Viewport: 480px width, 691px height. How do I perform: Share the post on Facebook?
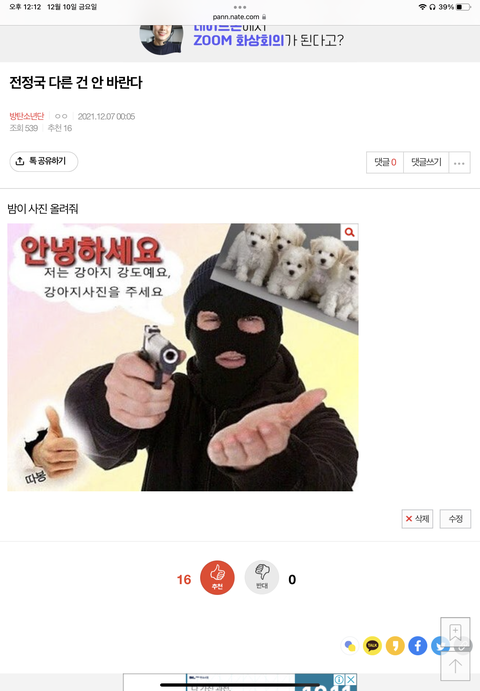pyautogui.click(x=418, y=646)
